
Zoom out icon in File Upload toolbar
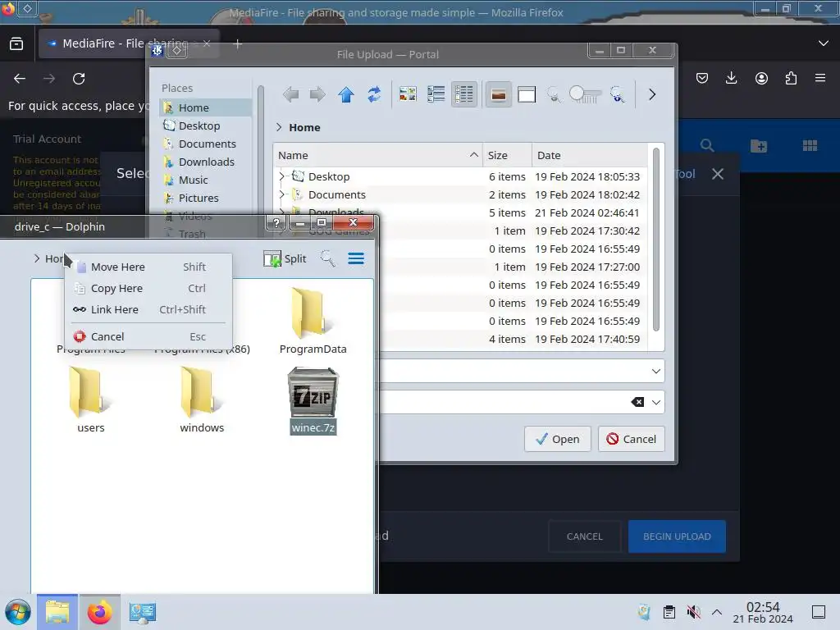click(x=554, y=95)
